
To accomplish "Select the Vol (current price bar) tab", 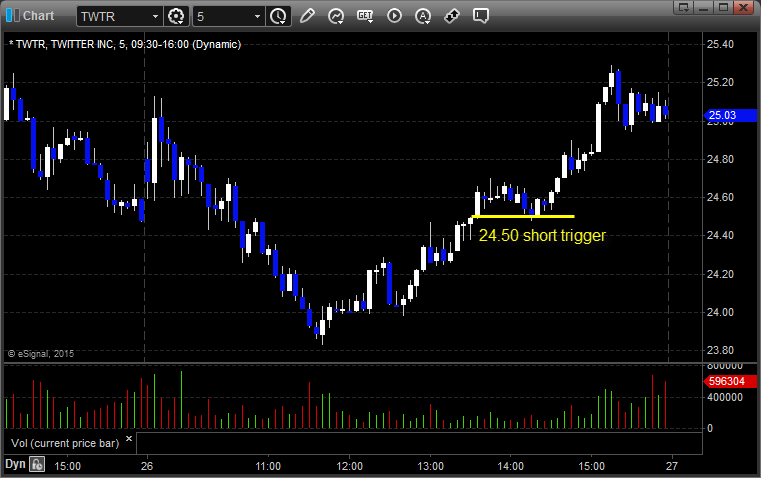I will tap(65, 443).
